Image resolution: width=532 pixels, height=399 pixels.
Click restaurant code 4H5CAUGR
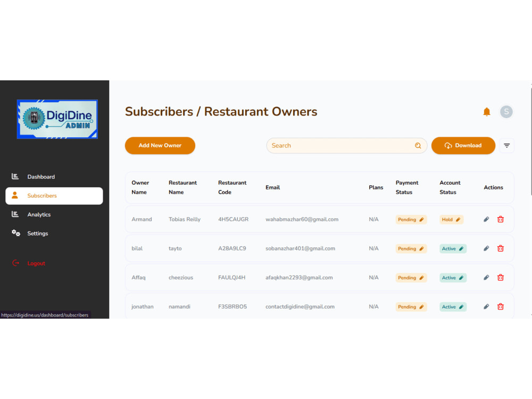pos(233,220)
